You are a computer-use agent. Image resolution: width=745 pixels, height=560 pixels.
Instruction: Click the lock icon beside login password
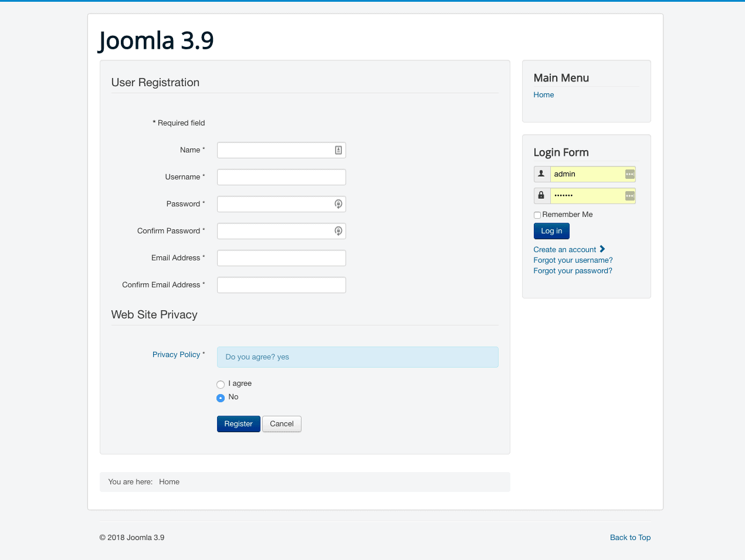[x=541, y=196]
